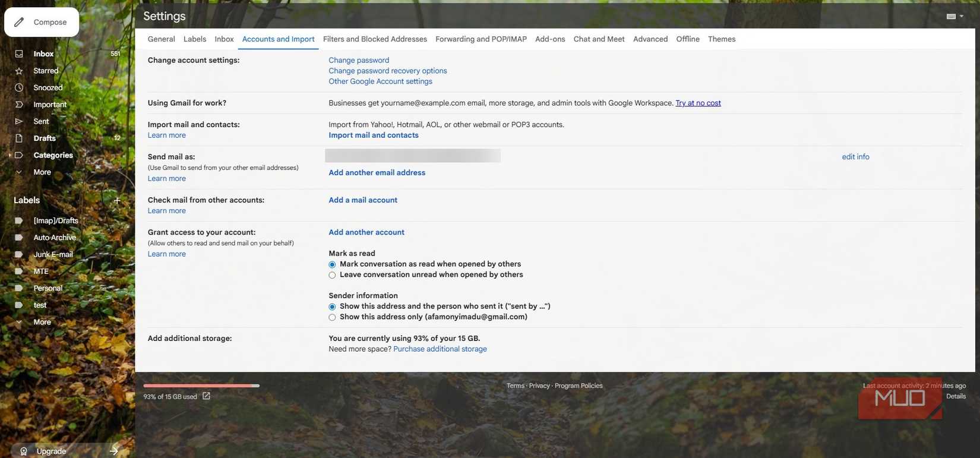
Task: Click the arrow beside Upgrade
Action: point(114,451)
